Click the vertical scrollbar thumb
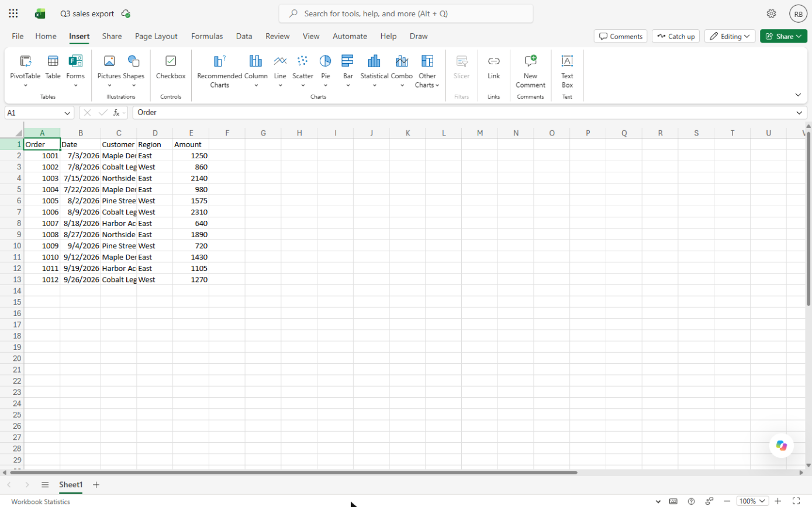The image size is (812, 507). tap(809, 217)
